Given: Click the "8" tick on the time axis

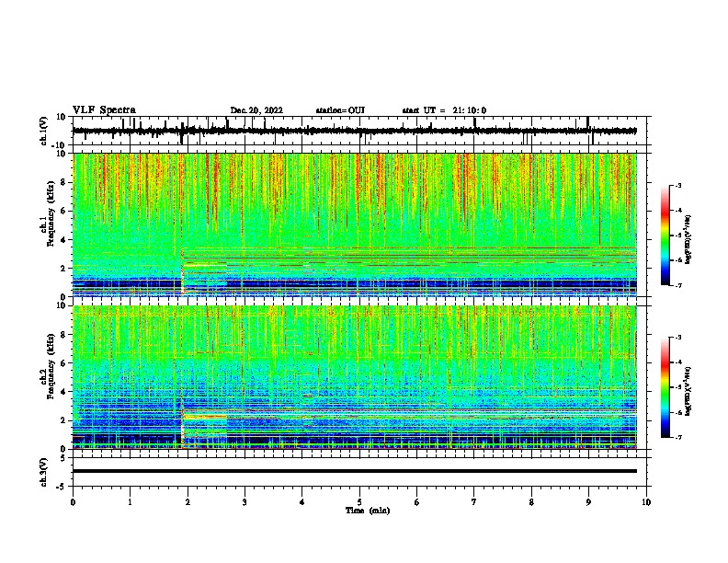Looking at the screenshot, I should click(531, 502).
